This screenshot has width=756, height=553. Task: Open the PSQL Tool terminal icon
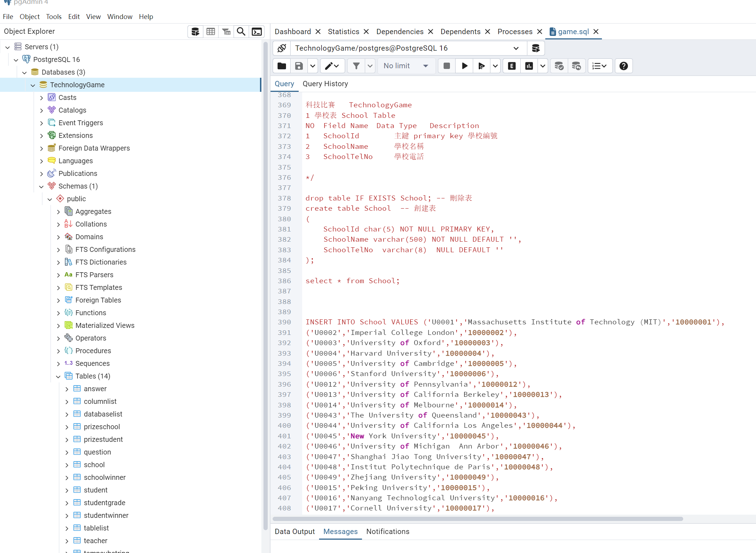pos(257,32)
